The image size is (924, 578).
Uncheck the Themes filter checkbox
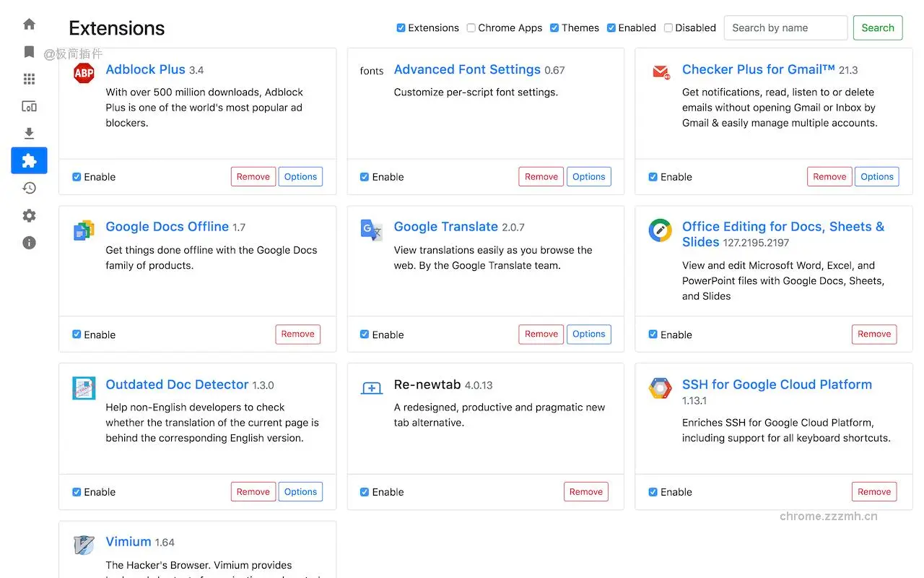tap(554, 28)
